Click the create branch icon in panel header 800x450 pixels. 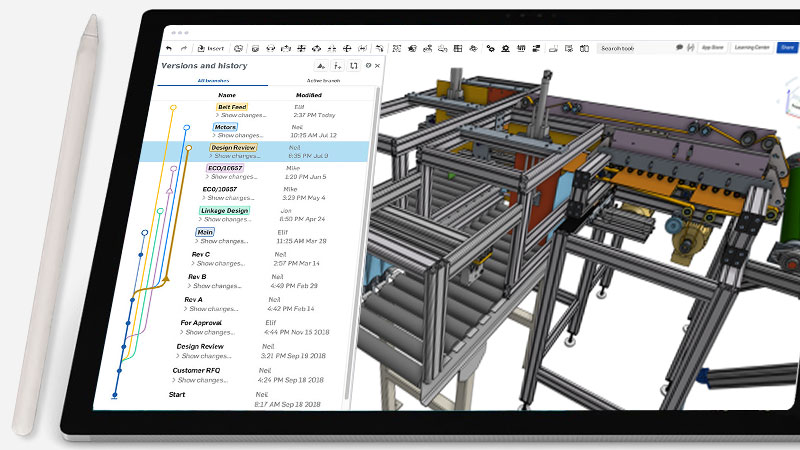(337, 65)
